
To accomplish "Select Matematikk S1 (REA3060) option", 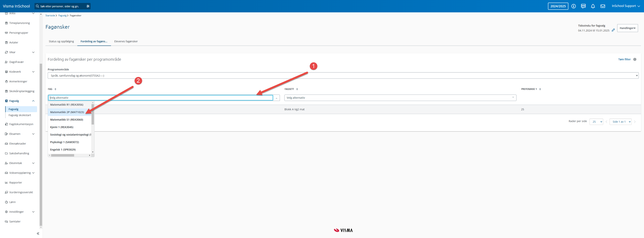I will pyautogui.click(x=69, y=120).
